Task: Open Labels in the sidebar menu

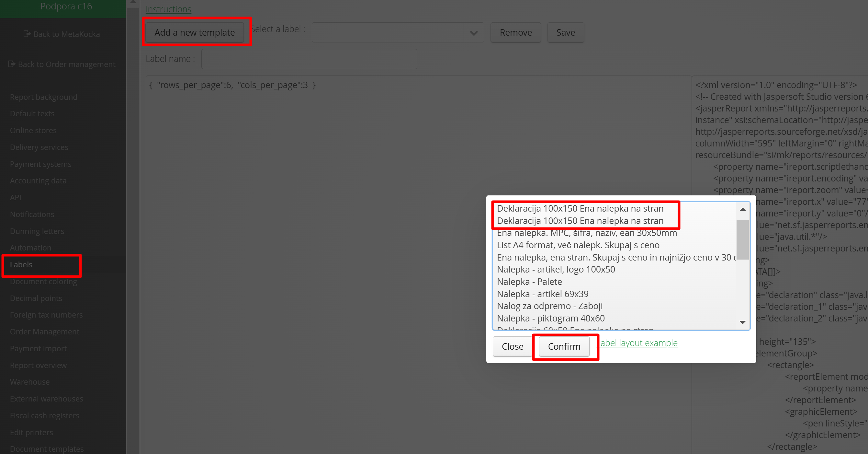Action: tap(21, 264)
